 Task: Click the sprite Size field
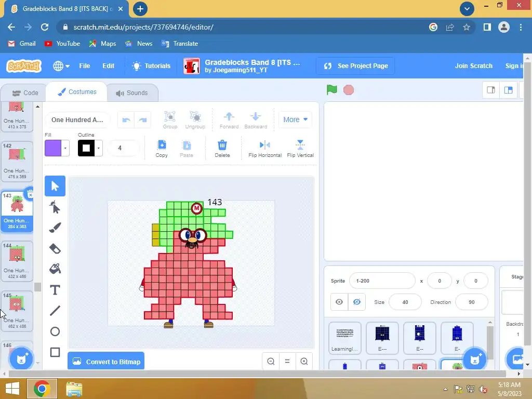click(405, 302)
